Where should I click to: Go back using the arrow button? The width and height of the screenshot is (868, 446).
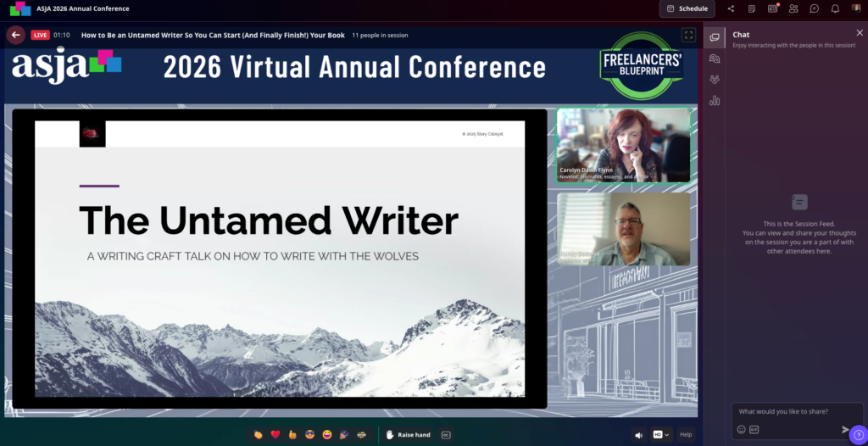tap(15, 35)
